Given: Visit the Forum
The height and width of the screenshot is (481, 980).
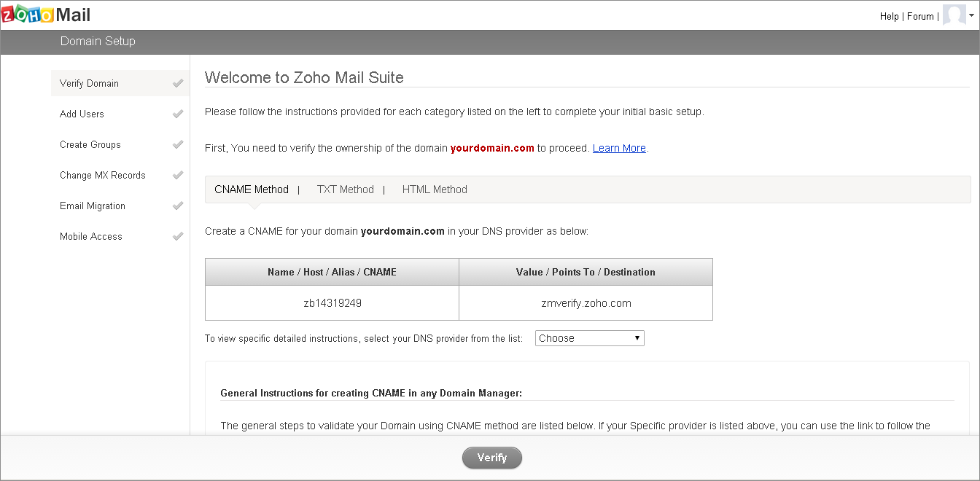Looking at the screenshot, I should pyautogui.click(x=920, y=16).
